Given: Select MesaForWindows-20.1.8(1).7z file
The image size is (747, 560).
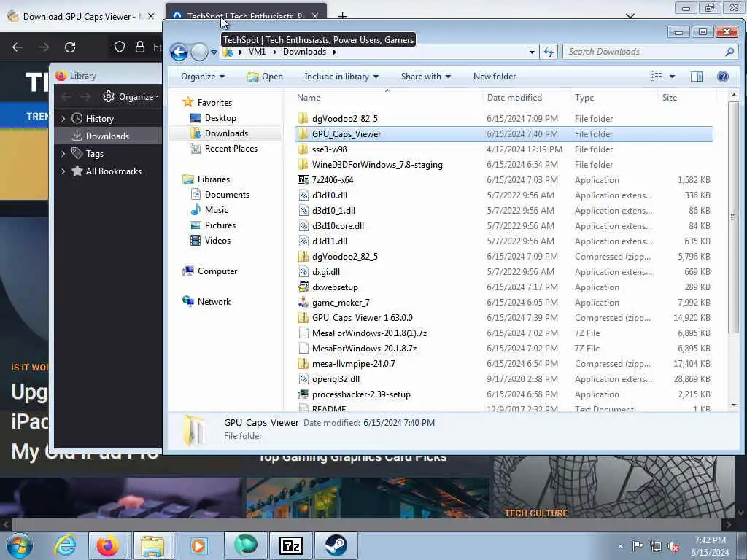Looking at the screenshot, I should (369, 332).
